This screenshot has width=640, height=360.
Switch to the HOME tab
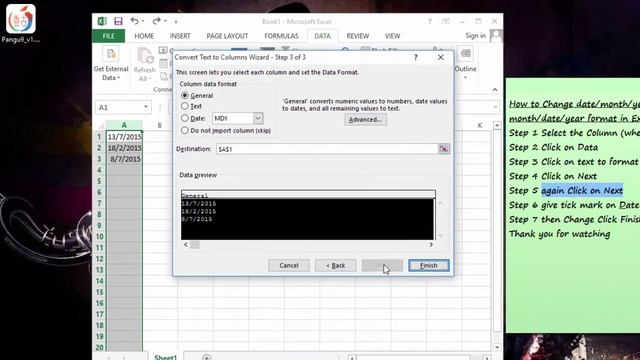144,36
